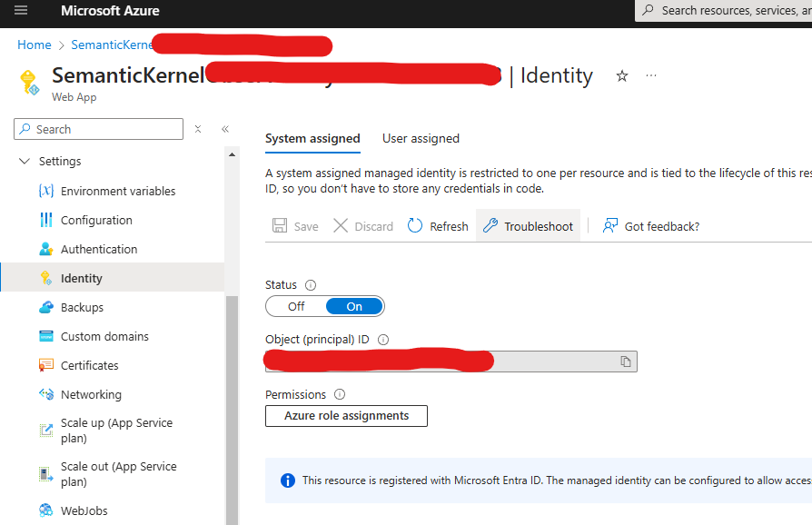This screenshot has height=525, width=812.
Task: Click the Custom domains icon
Action: coord(46,336)
